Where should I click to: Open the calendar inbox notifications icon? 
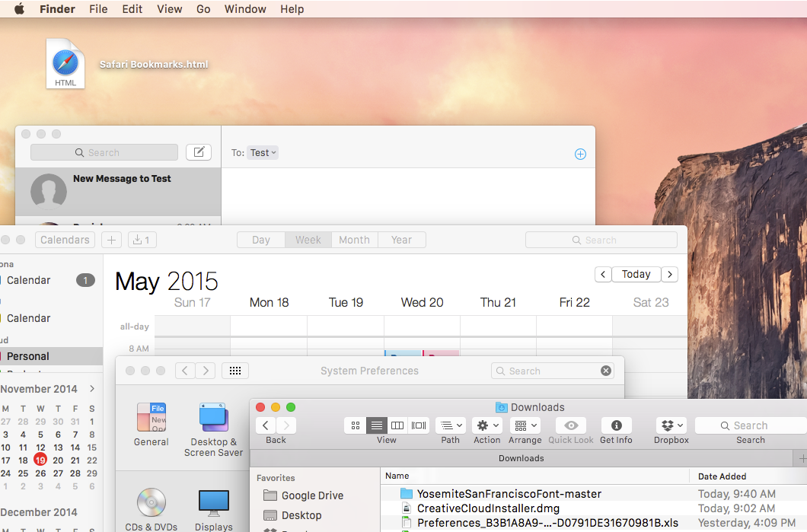[x=142, y=240]
